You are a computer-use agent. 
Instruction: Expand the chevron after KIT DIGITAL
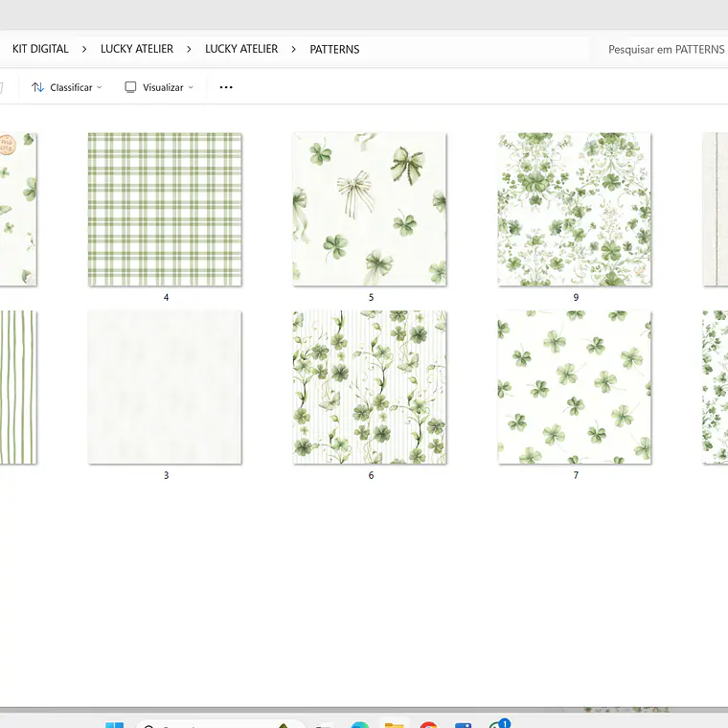(84, 49)
